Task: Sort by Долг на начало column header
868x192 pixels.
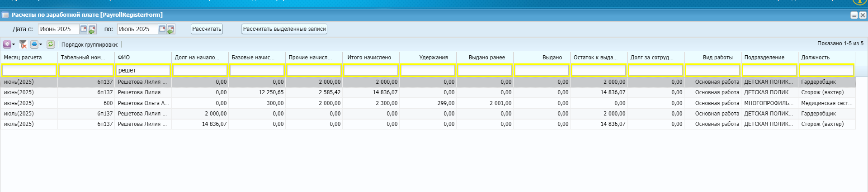Action: pyautogui.click(x=200, y=58)
